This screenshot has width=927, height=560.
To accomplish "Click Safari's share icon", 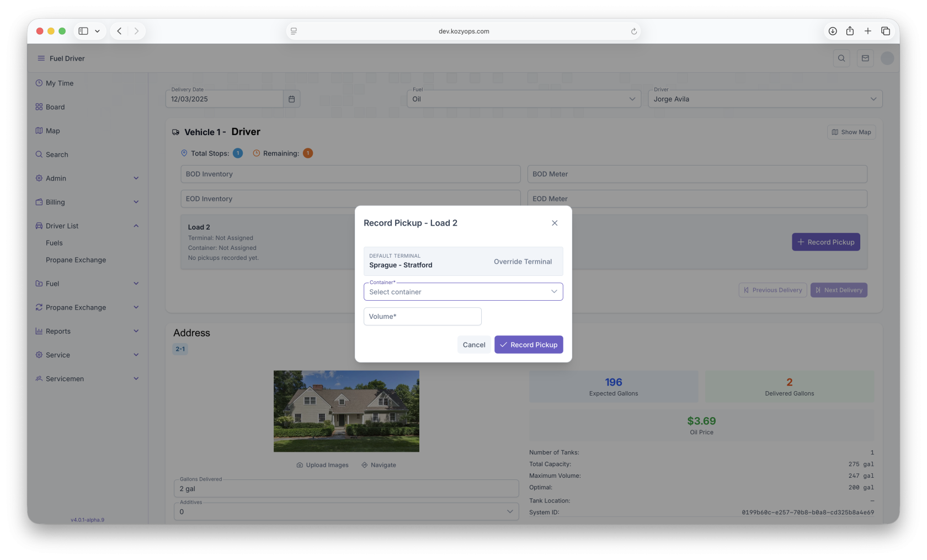I will 850,31.
